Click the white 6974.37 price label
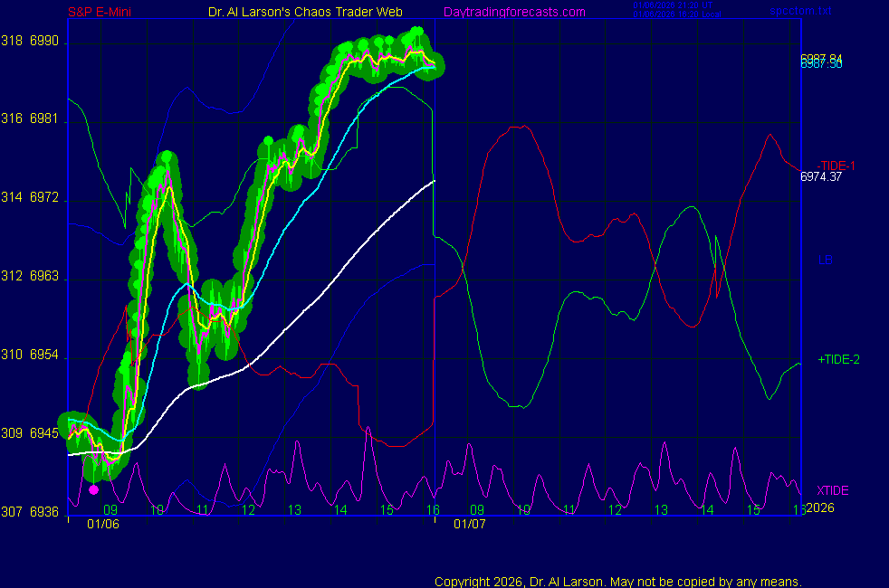 [821, 177]
